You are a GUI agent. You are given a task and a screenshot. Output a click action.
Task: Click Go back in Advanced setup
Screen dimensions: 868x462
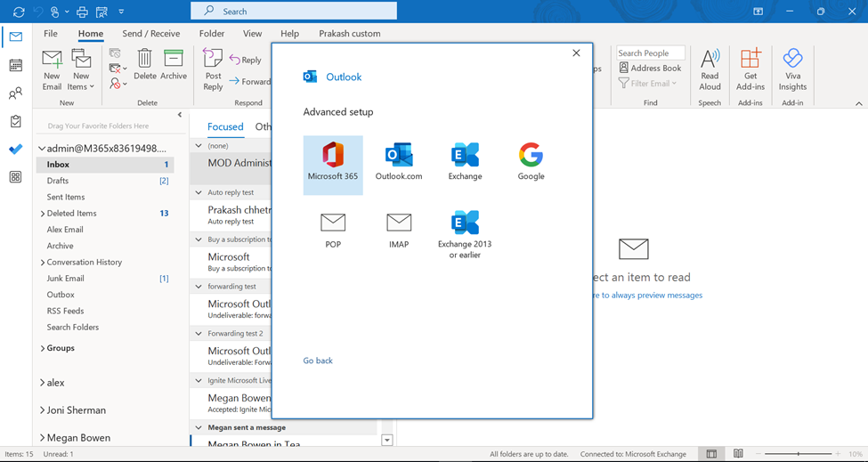click(318, 361)
